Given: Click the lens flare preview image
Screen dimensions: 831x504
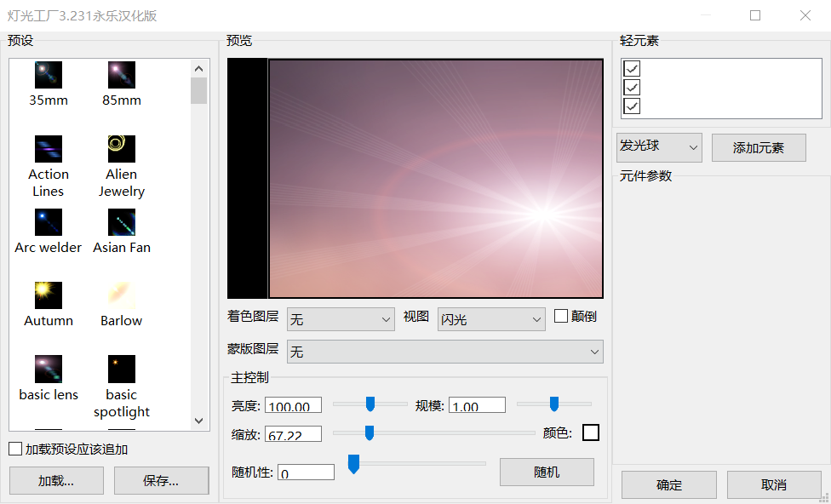Looking at the screenshot, I should (x=436, y=178).
